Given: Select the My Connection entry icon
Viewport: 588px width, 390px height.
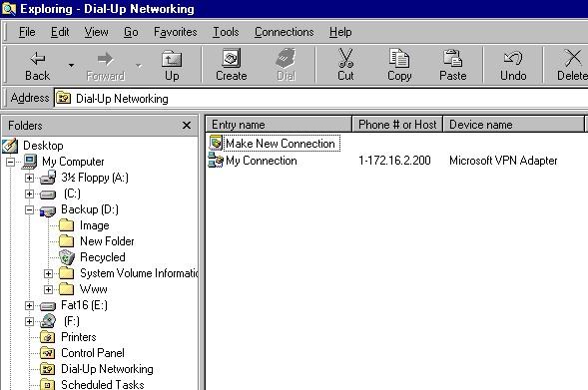Looking at the screenshot, I should pyautogui.click(x=216, y=161).
